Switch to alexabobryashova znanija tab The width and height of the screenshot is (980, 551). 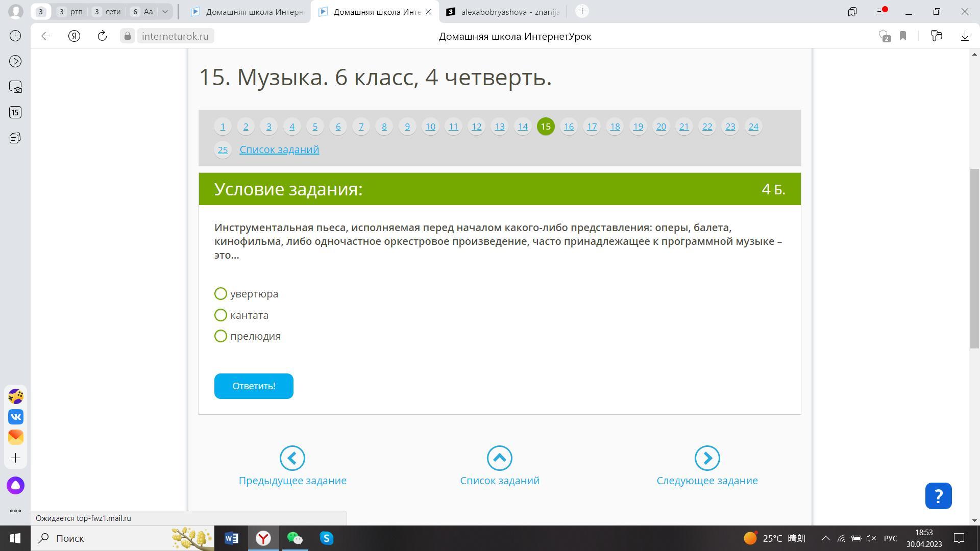[503, 12]
